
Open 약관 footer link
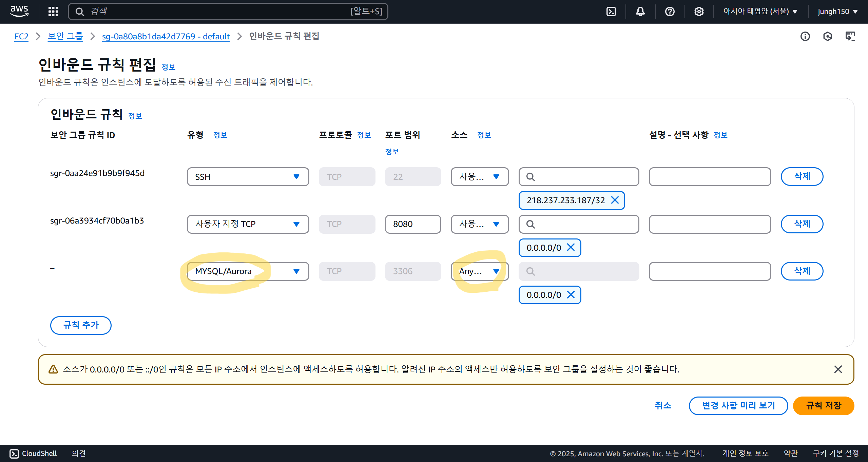791,454
